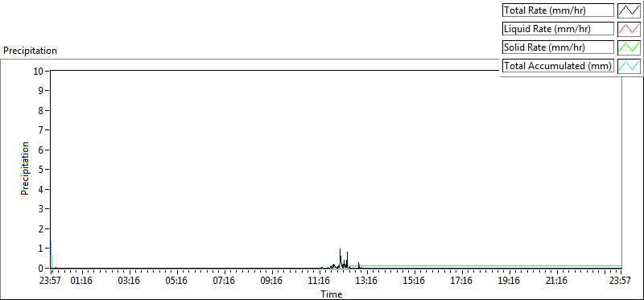Click the y-axis value 8
This screenshot has width=644, height=300.
tap(41, 110)
